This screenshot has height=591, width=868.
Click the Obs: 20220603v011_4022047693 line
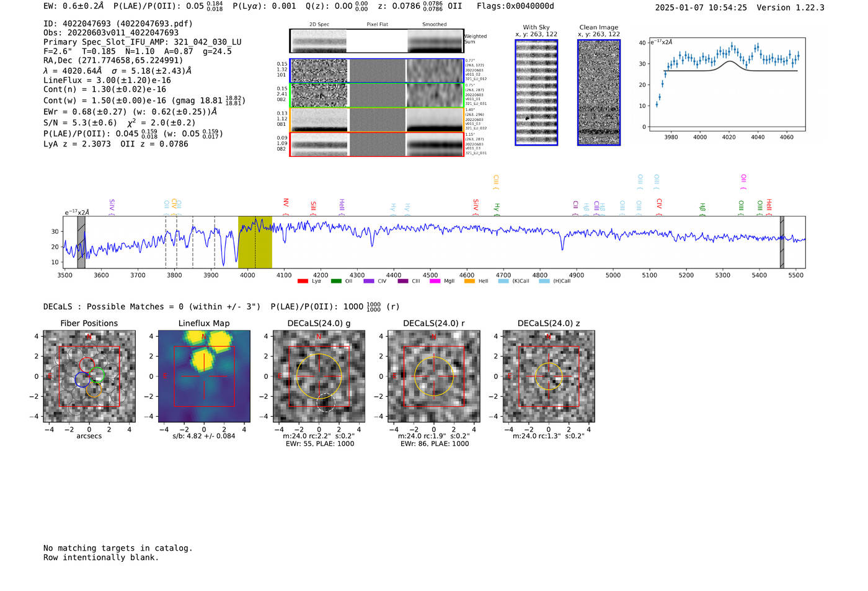[x=111, y=33]
